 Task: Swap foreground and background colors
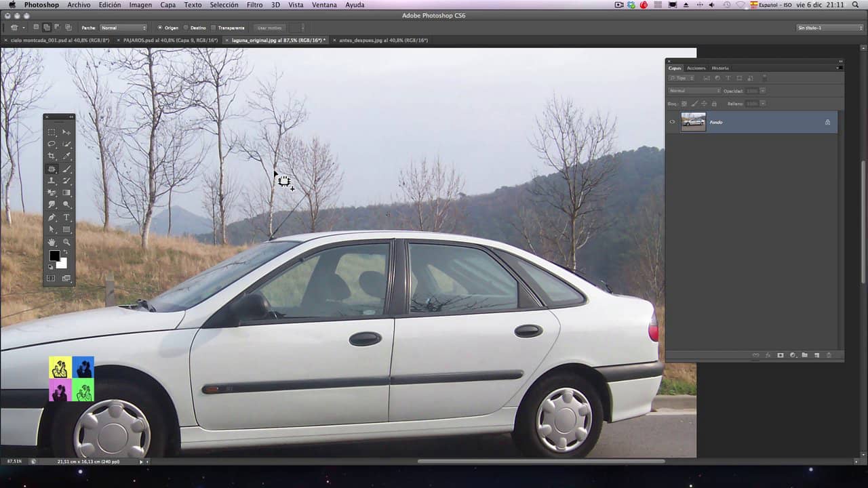click(x=65, y=252)
